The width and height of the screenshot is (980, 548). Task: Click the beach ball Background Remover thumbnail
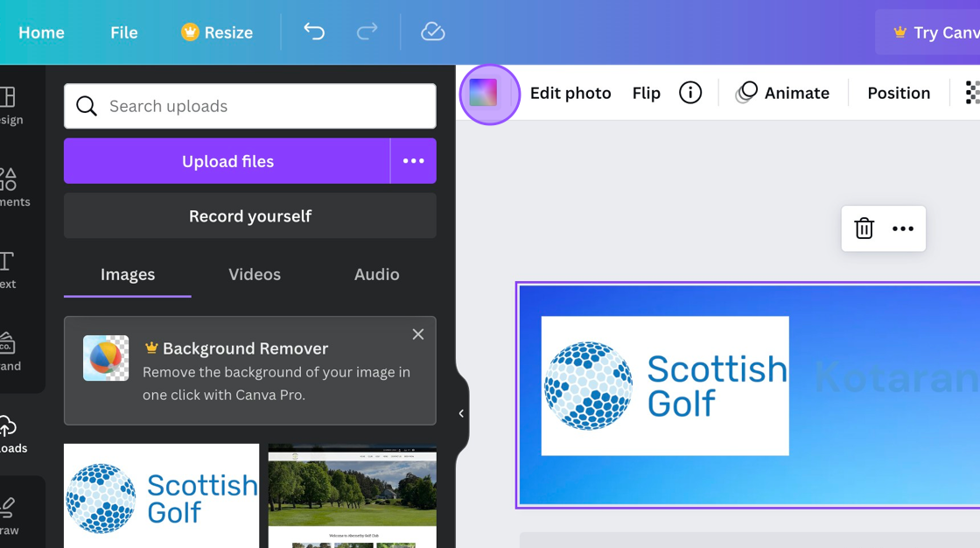click(106, 358)
